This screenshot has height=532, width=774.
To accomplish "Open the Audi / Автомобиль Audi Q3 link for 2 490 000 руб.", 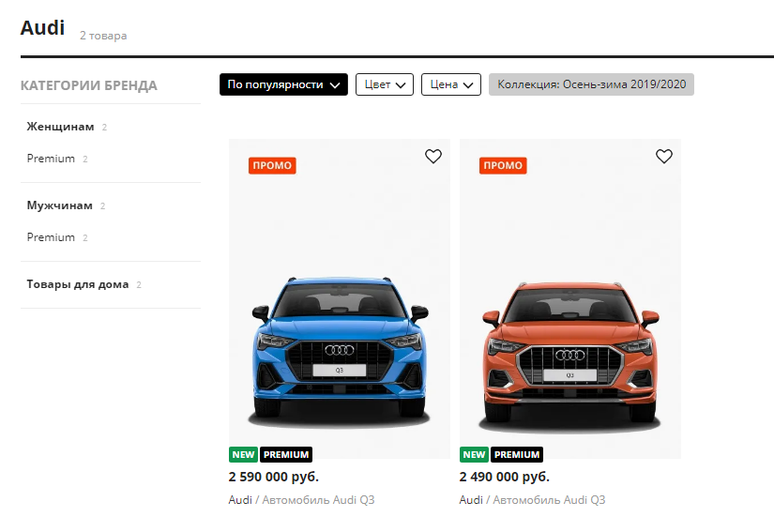I will (532, 500).
